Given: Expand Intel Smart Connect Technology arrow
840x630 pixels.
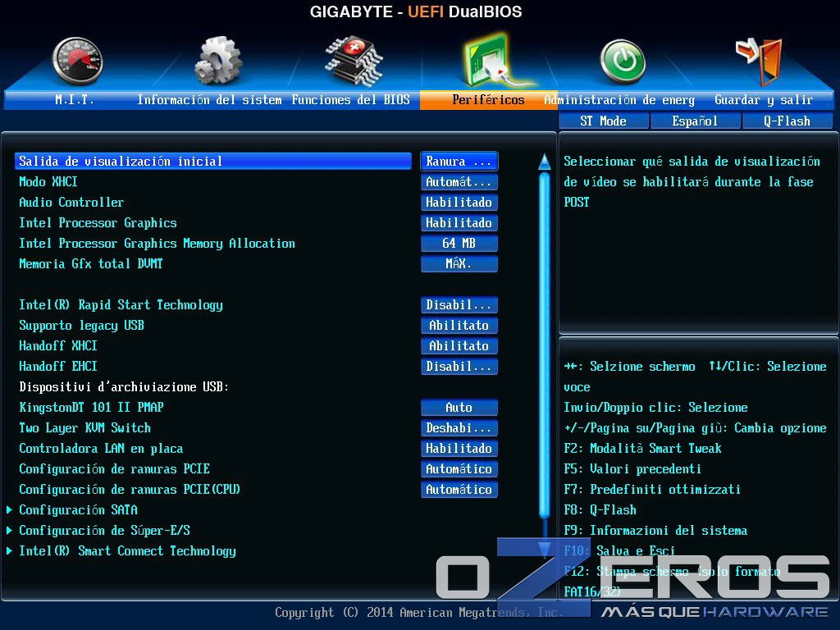Looking at the screenshot, I should (x=10, y=550).
